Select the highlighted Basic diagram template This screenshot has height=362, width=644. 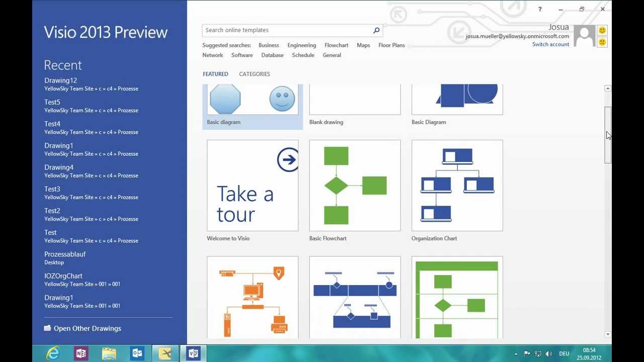[253, 107]
